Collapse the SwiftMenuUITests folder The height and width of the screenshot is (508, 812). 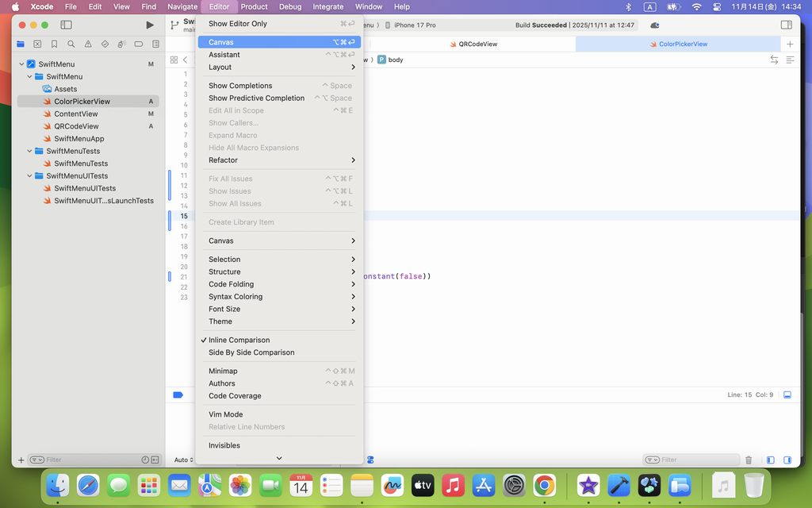tap(30, 176)
